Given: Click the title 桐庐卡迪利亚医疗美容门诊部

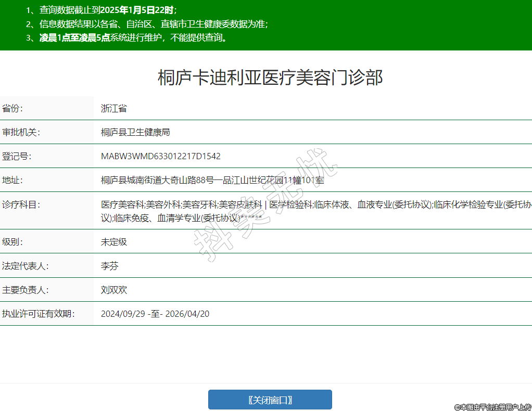Looking at the screenshot, I should (x=270, y=78).
